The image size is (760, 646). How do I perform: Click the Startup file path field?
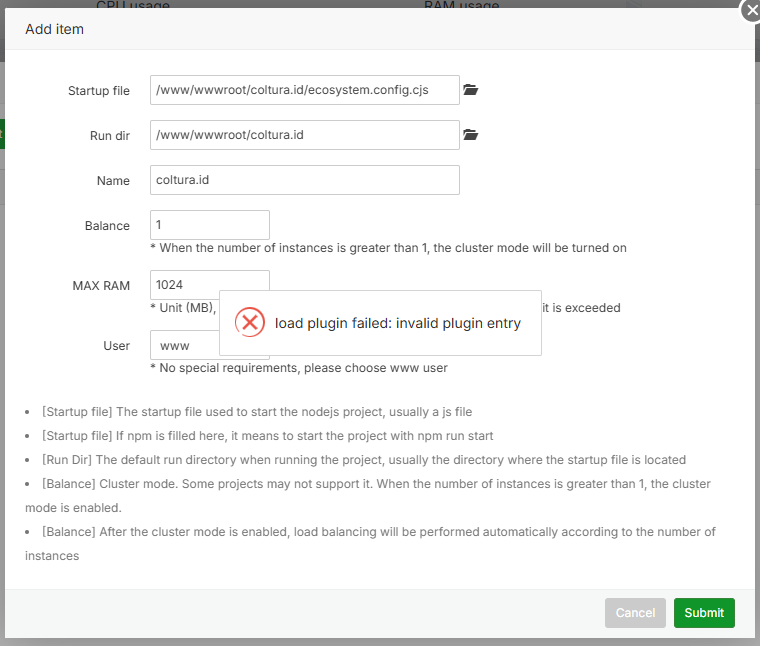304,90
